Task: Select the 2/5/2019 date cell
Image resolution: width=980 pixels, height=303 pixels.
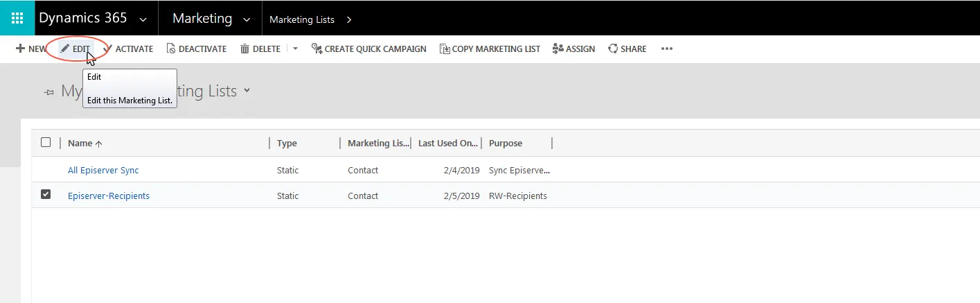Action: point(461,196)
